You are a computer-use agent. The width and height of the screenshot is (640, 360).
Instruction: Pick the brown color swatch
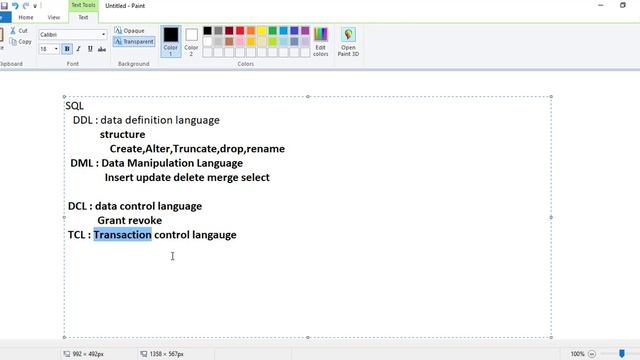point(229,42)
